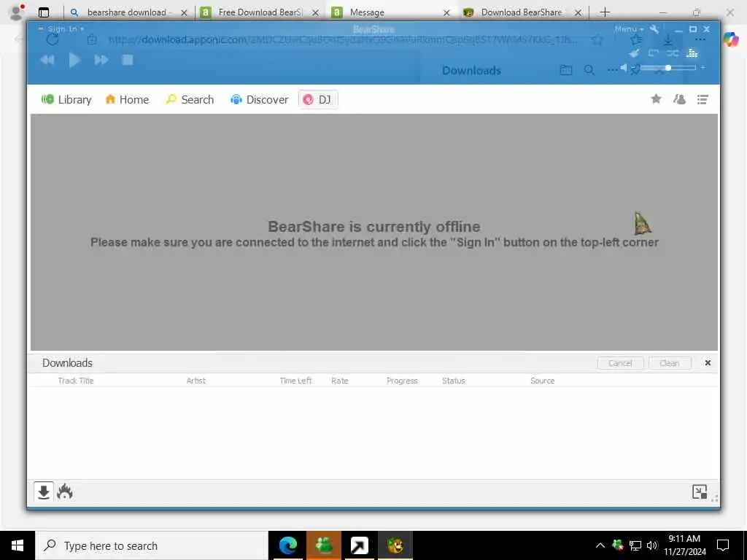Close the 'bearshare download' browser tab
Screen dimensions: 747x560
184,13
